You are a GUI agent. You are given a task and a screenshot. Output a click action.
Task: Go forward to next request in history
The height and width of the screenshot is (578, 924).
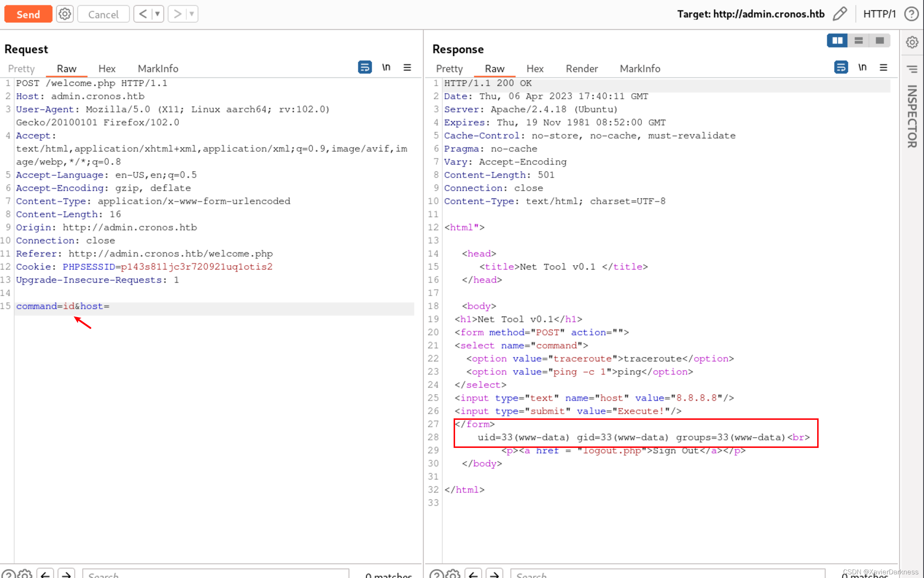177,14
